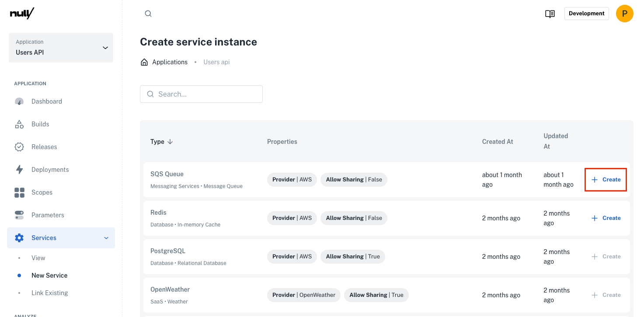Click Allow Sharing False tag in Redis row
644x317 pixels.
(x=354, y=218)
